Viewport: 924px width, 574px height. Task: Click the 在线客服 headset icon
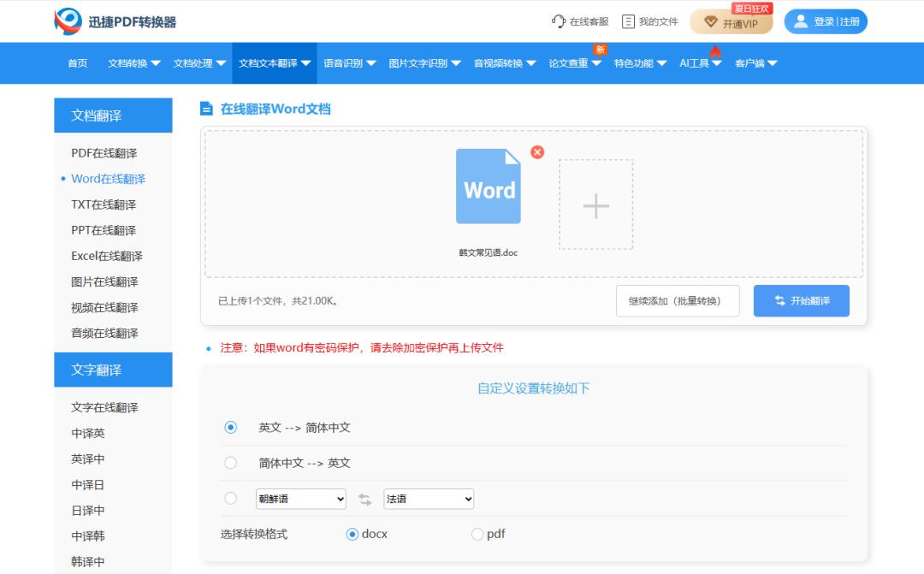coord(557,21)
